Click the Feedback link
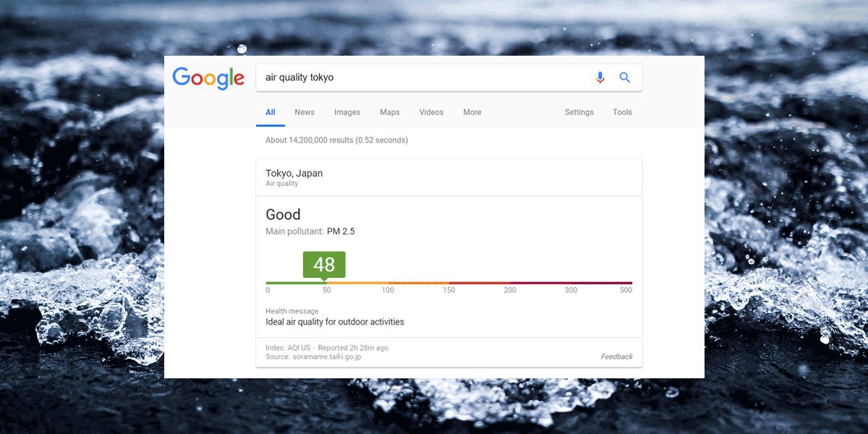This screenshot has height=434, width=868. [617, 357]
